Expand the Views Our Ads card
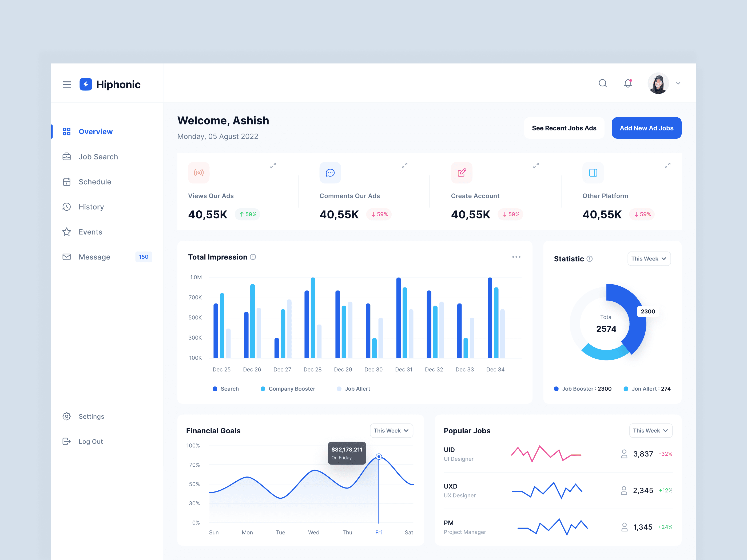This screenshot has width=747, height=560. pos(273,165)
